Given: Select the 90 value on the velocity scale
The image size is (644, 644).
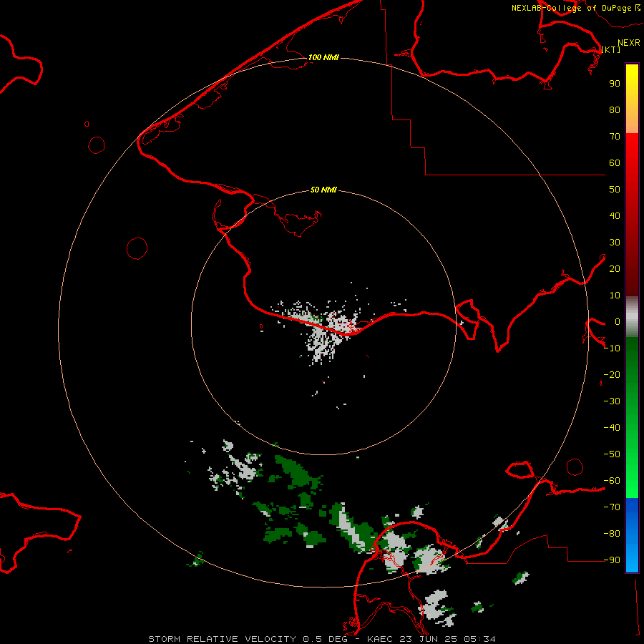Looking at the screenshot, I should pos(615,84).
